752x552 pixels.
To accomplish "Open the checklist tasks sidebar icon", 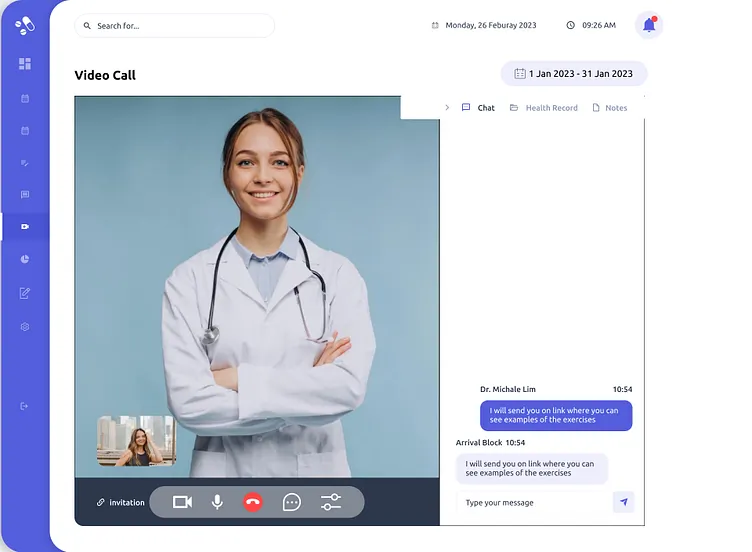I will pos(25,163).
